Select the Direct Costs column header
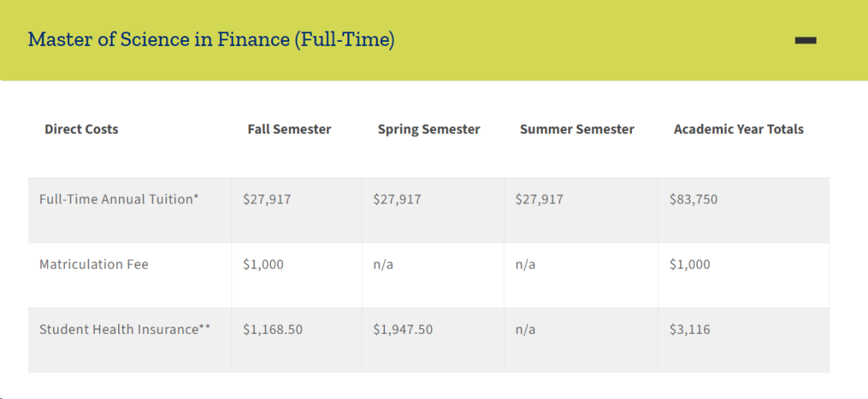Screen dimensions: 868x399 point(81,130)
